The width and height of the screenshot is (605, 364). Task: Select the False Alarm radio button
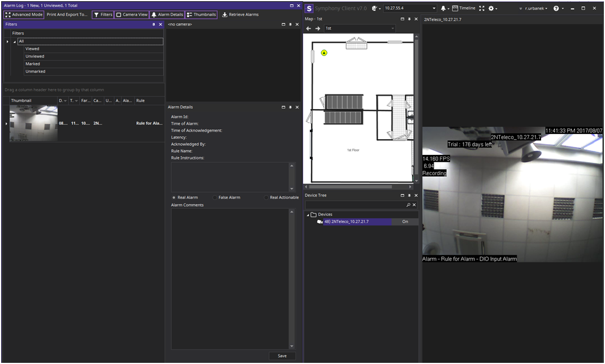[x=214, y=197]
